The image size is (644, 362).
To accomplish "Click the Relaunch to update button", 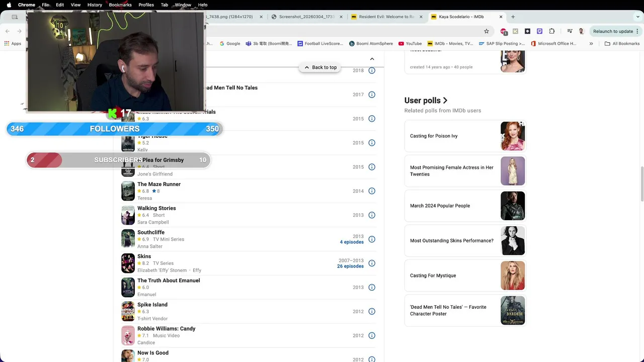I will tap(613, 31).
